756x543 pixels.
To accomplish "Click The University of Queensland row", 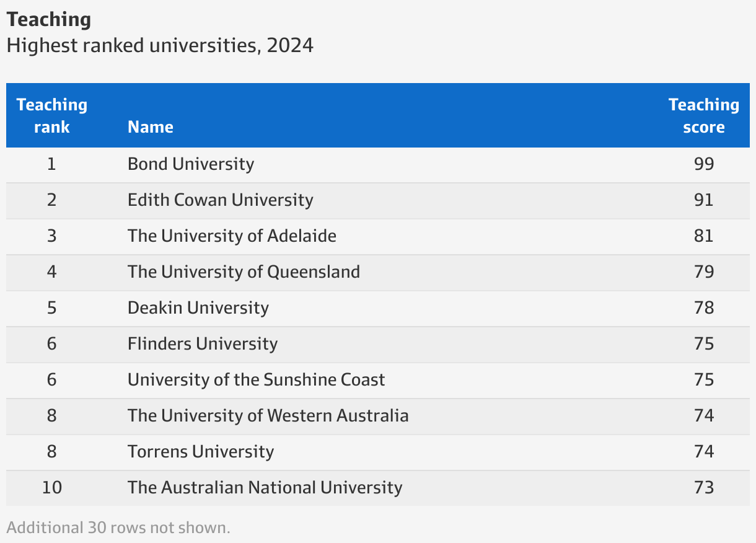I will click(x=244, y=272).
